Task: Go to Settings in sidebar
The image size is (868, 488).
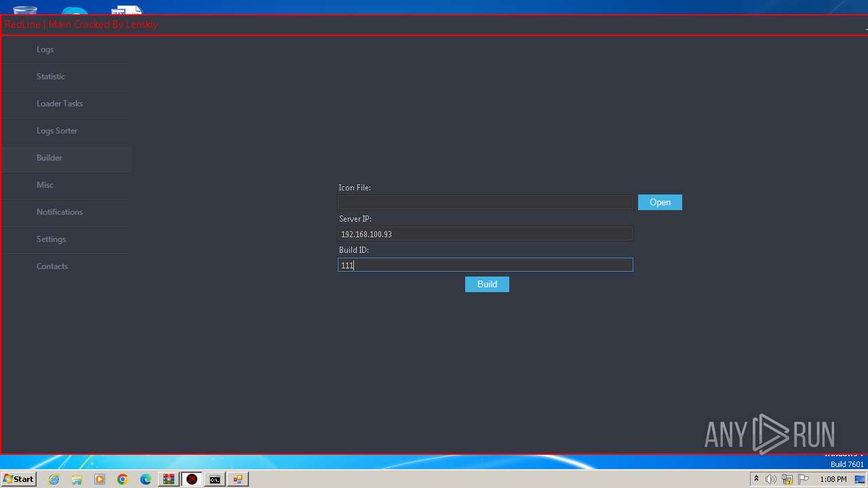Action: 66,239
